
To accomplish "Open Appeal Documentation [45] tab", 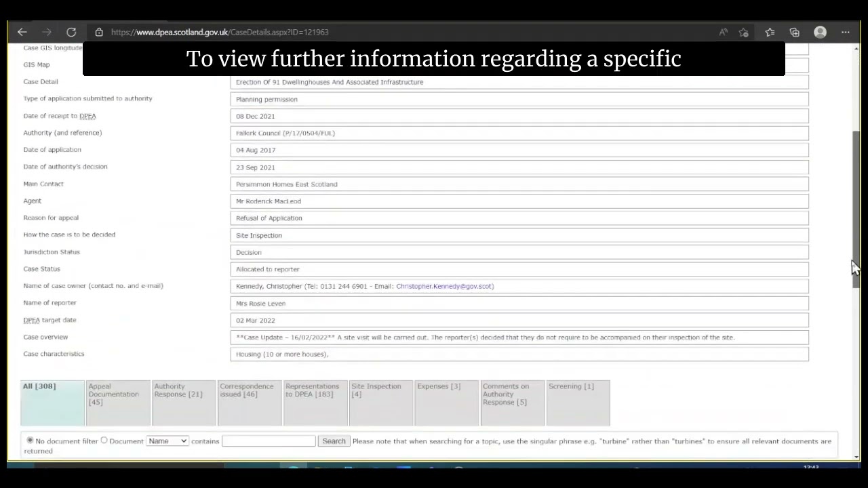I will pos(118,403).
